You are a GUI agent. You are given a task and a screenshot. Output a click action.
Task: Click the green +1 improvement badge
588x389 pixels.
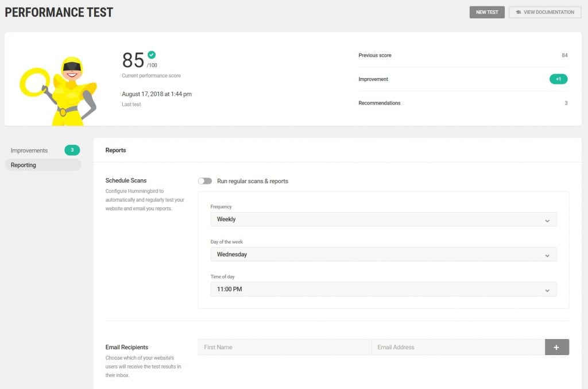click(558, 79)
